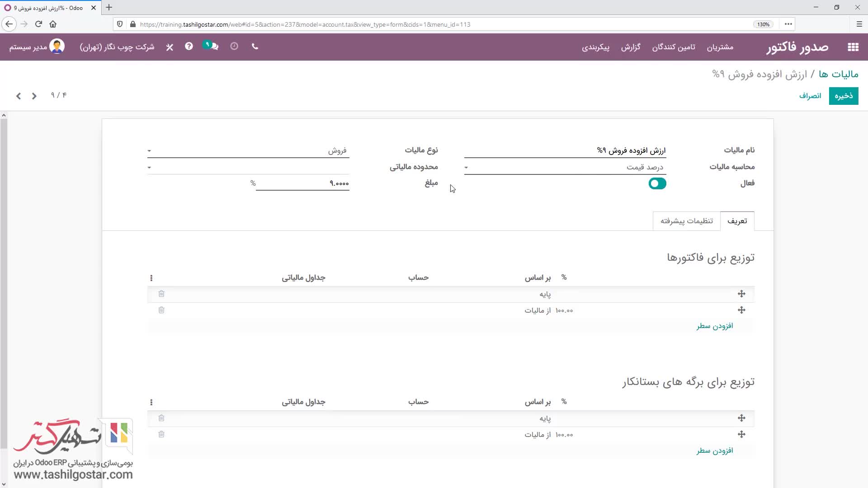Open the Customers (مشتریان) menu
Image resolution: width=868 pixels, height=488 pixels.
(720, 47)
